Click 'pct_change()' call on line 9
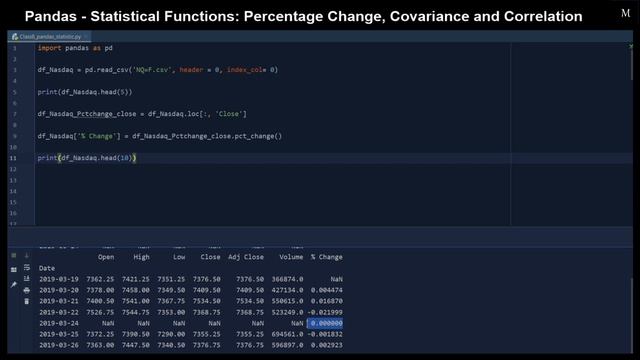Image resolution: width=640 pixels, height=360 pixels. (258, 136)
